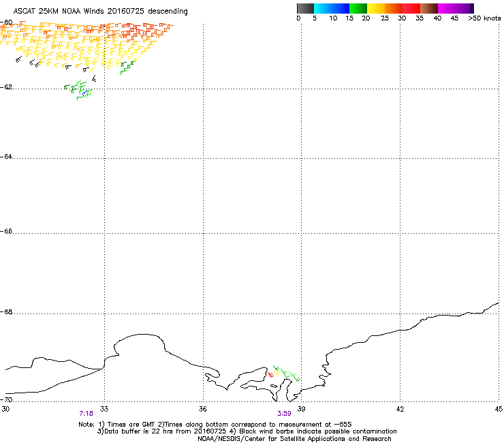Click the '25' value on the knots scale
This screenshot has width=504, height=443.
tap(385, 18)
